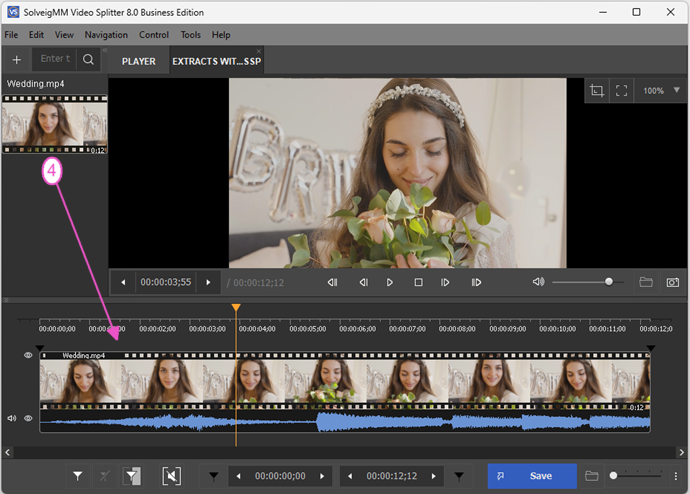Open the Control menu
Viewport: 690px width, 494px height.
(154, 34)
